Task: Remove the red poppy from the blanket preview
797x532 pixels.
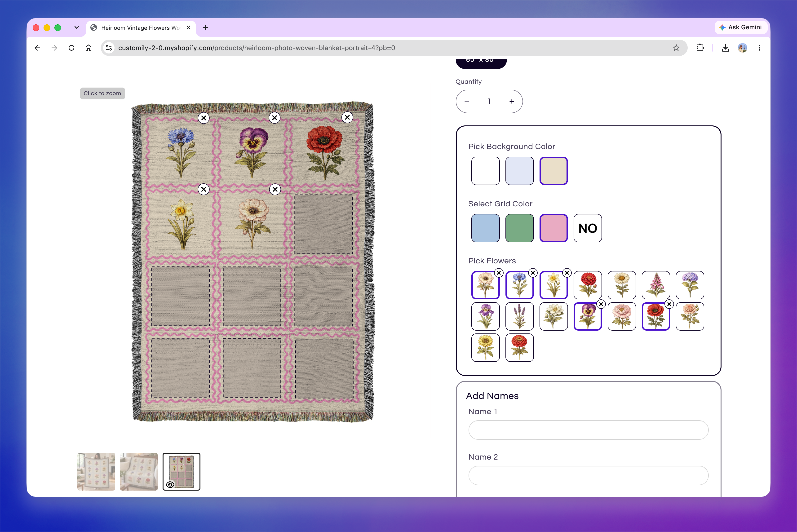Action: 347,117
